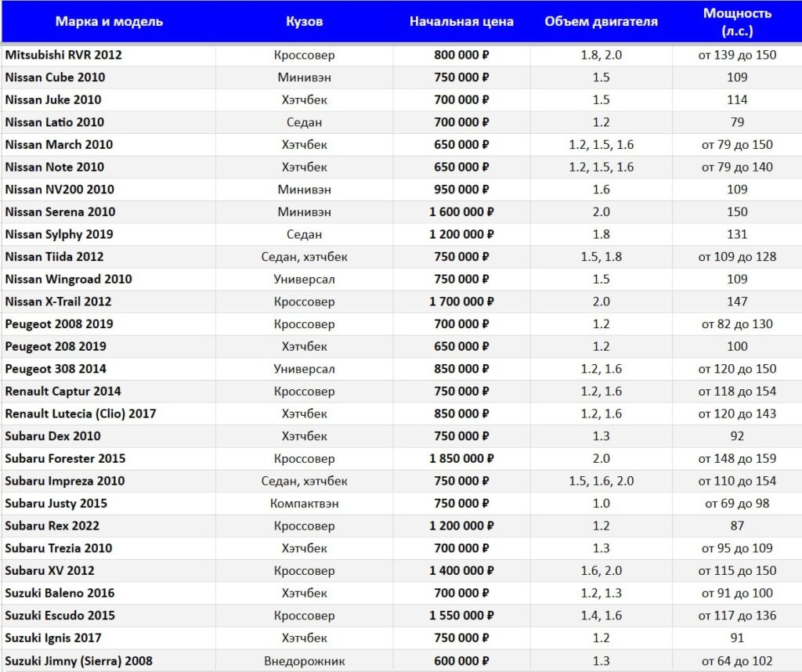This screenshot has height=672, width=802.
Task: Click the '131' power value of Nissan Sylphy
Action: (x=737, y=234)
